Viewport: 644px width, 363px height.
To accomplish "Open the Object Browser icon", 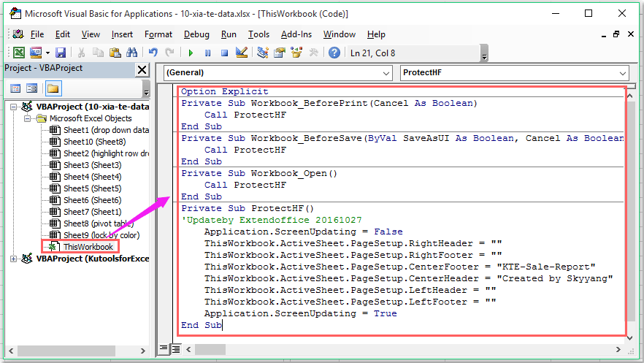I will [x=296, y=53].
